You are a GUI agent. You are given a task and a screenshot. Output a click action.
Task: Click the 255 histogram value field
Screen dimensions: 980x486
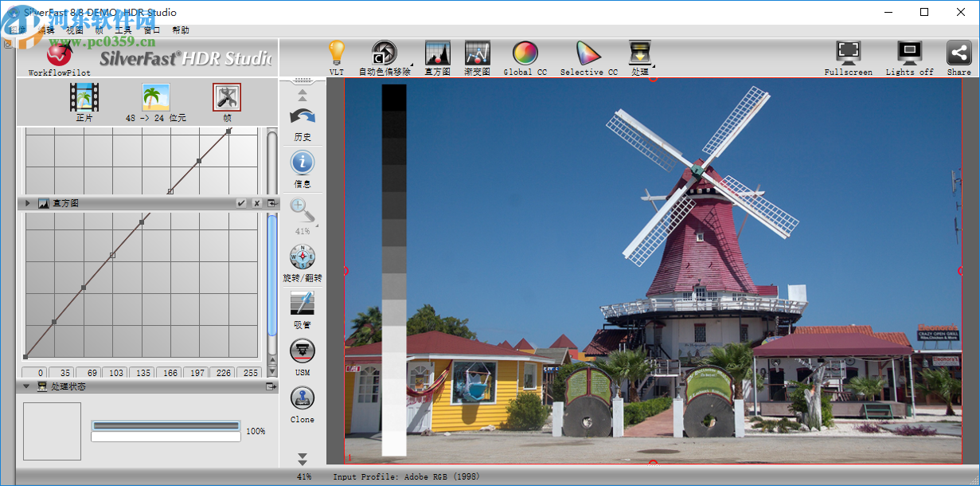250,372
